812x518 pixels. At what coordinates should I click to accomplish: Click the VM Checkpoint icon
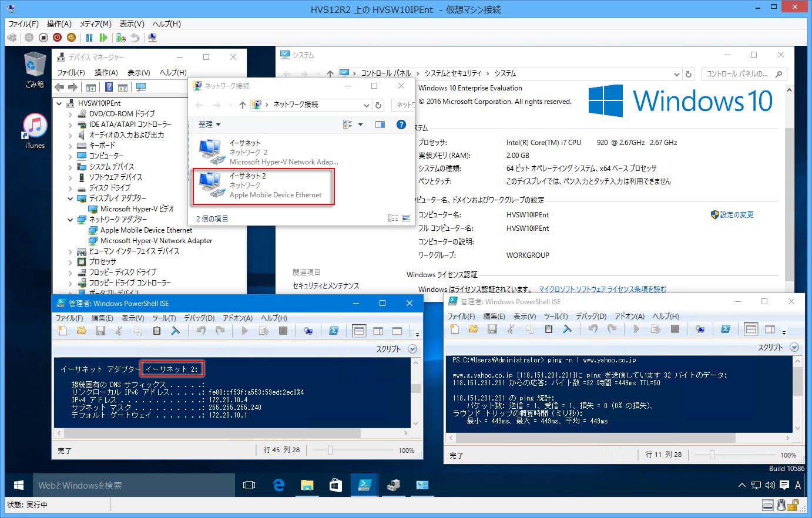tap(121, 38)
